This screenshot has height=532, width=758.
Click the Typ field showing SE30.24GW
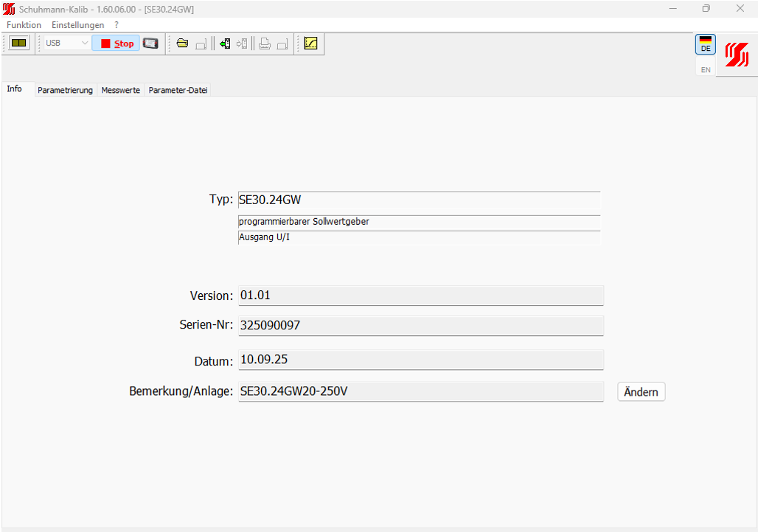click(419, 200)
